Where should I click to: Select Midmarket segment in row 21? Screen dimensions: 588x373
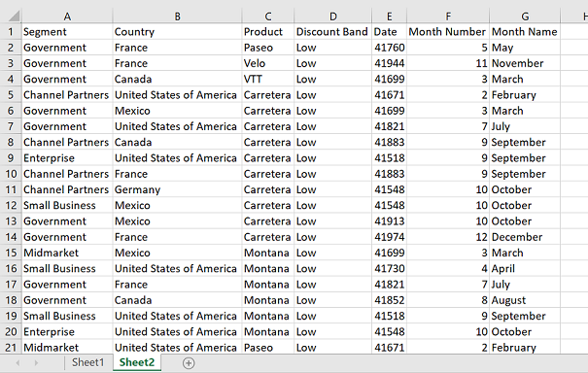click(x=67, y=348)
